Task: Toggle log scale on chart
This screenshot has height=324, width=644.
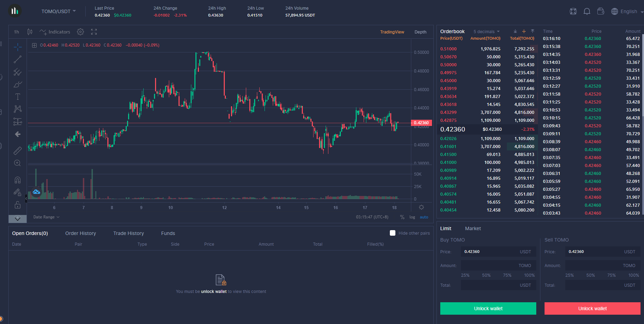Action: coord(412,217)
